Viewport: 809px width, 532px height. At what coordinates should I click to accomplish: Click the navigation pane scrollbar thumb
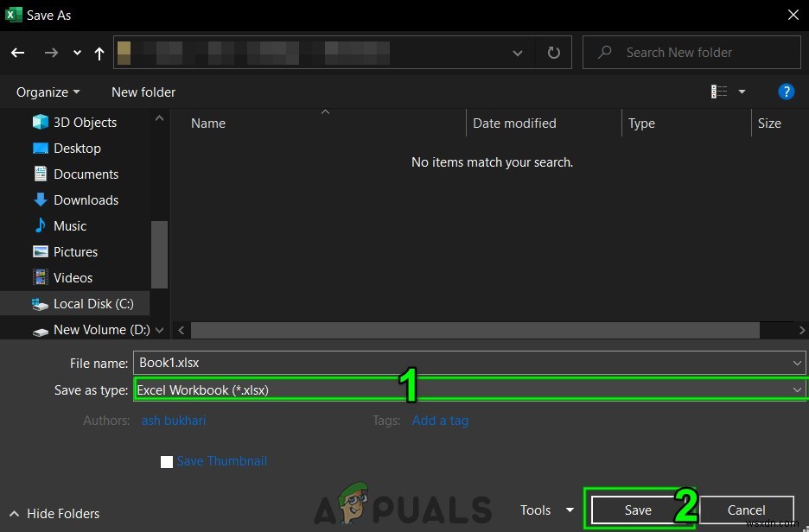tap(159, 255)
